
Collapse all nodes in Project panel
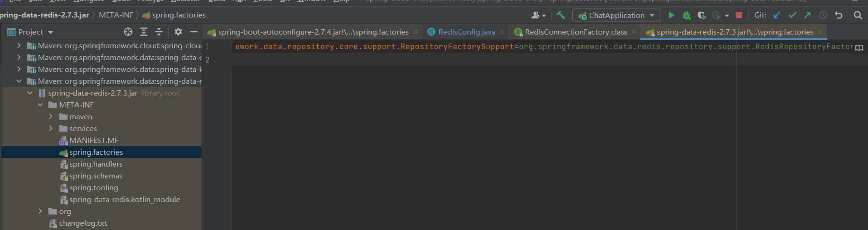pyautogui.click(x=159, y=32)
